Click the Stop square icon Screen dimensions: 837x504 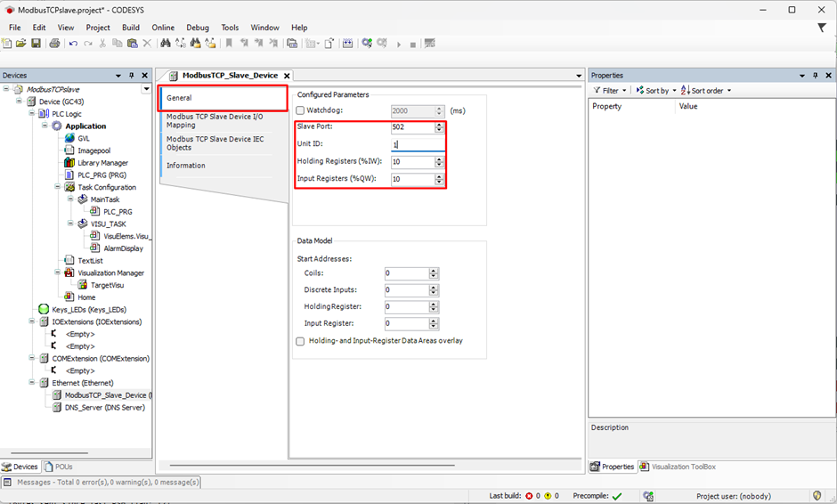(x=412, y=45)
